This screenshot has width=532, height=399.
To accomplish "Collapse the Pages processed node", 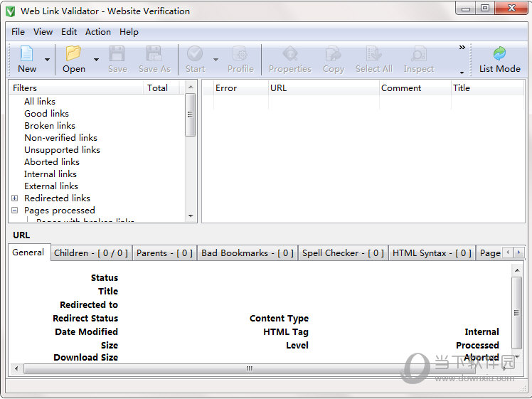I will 15,210.
